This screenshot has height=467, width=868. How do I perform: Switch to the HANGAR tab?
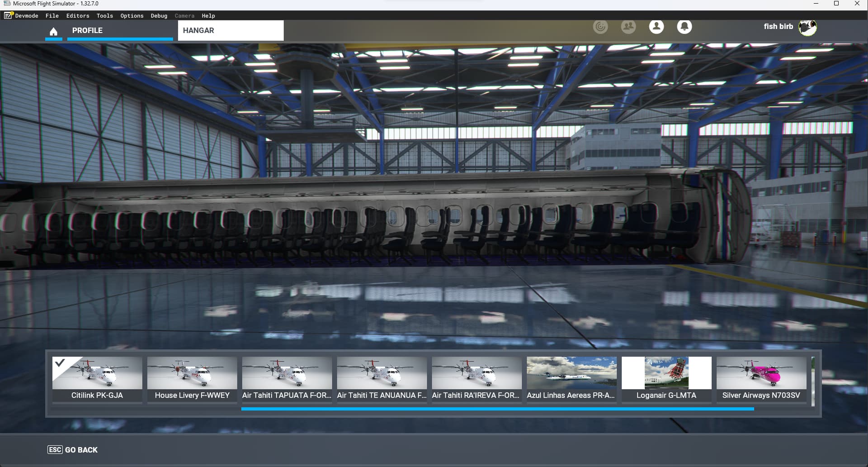pyautogui.click(x=231, y=30)
